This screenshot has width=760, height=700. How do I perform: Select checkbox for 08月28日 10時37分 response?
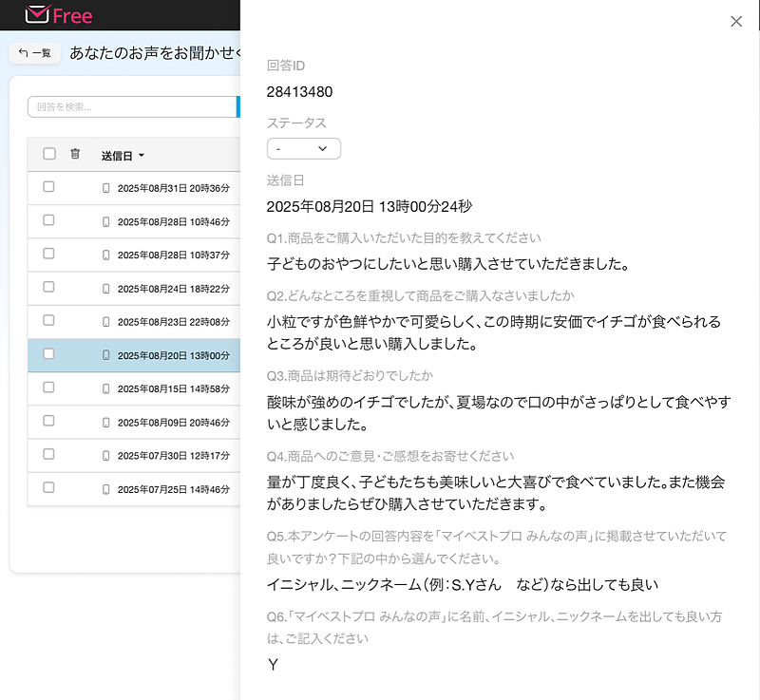click(48, 254)
